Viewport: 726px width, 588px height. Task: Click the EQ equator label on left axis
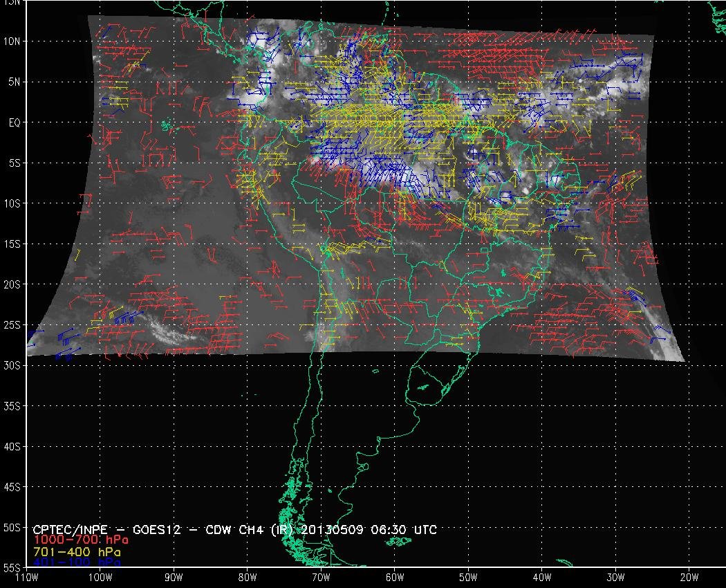coord(14,122)
